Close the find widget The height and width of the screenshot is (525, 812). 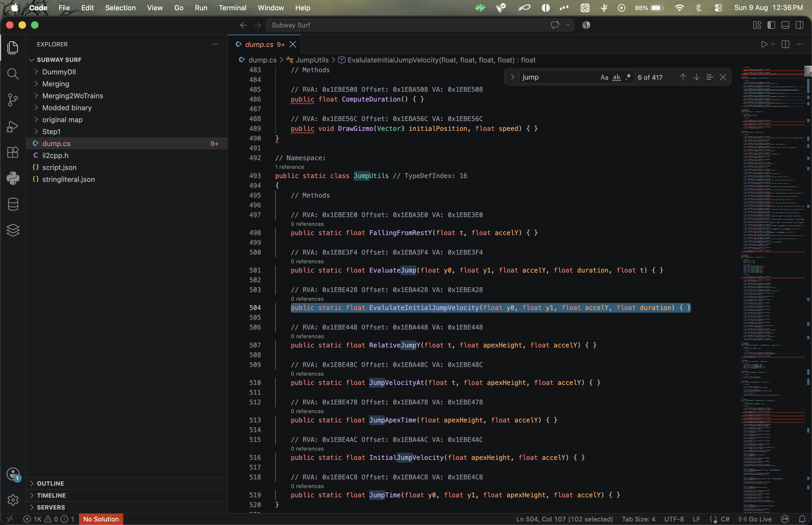pos(723,77)
